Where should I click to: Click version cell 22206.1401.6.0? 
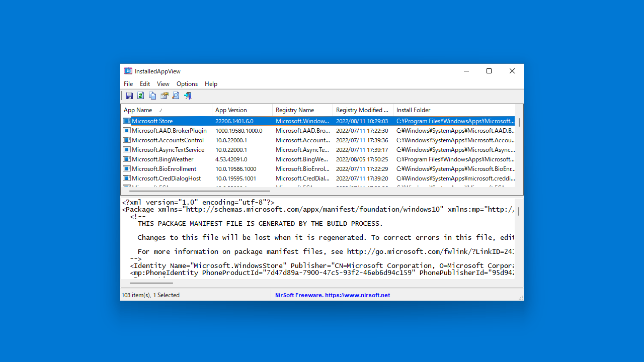(x=234, y=121)
